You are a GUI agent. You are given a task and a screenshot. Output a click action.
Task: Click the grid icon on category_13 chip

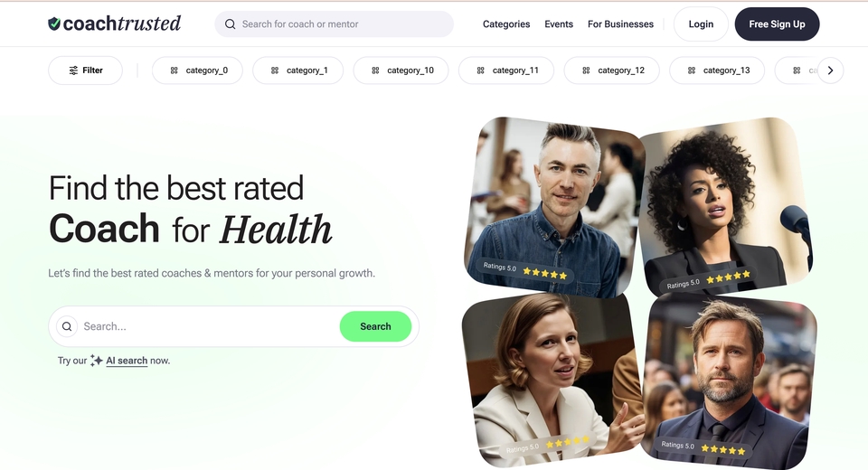pyautogui.click(x=692, y=70)
